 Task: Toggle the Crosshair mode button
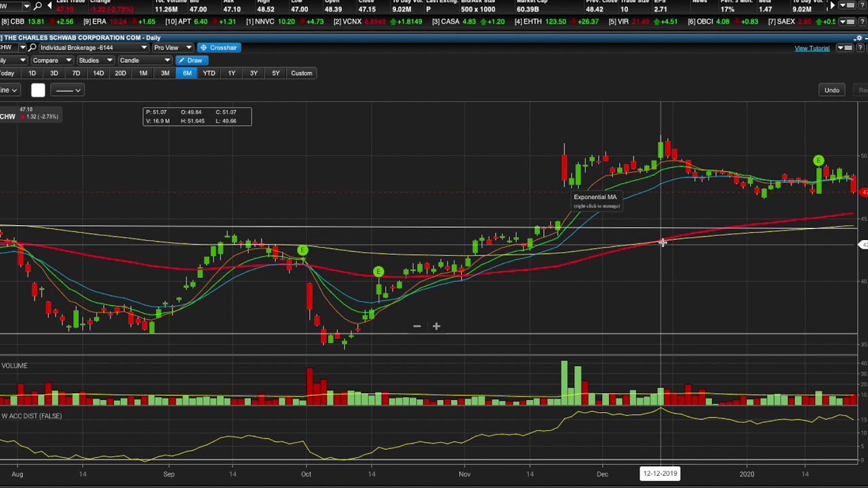coord(218,48)
